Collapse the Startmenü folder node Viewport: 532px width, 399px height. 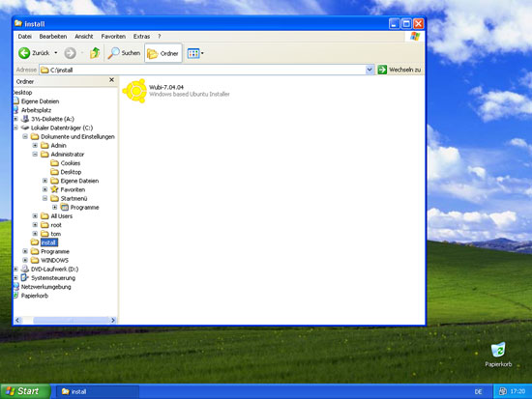click(x=44, y=198)
